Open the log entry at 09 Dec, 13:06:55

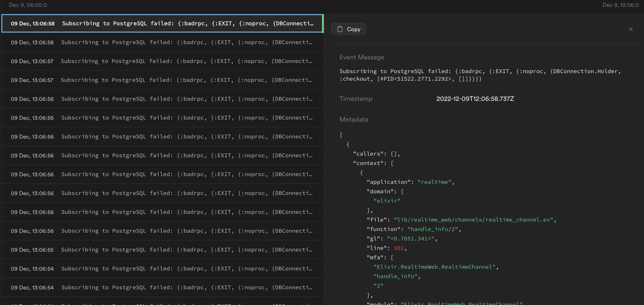pyautogui.click(x=162, y=250)
